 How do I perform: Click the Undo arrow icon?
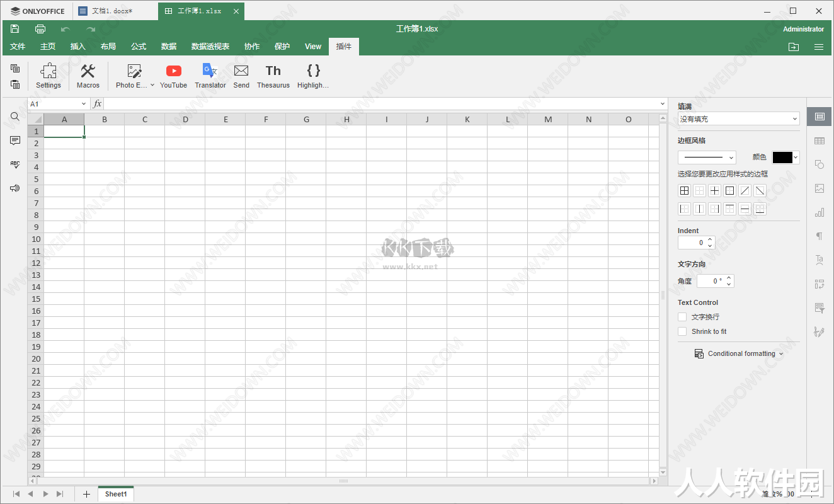[x=66, y=29]
